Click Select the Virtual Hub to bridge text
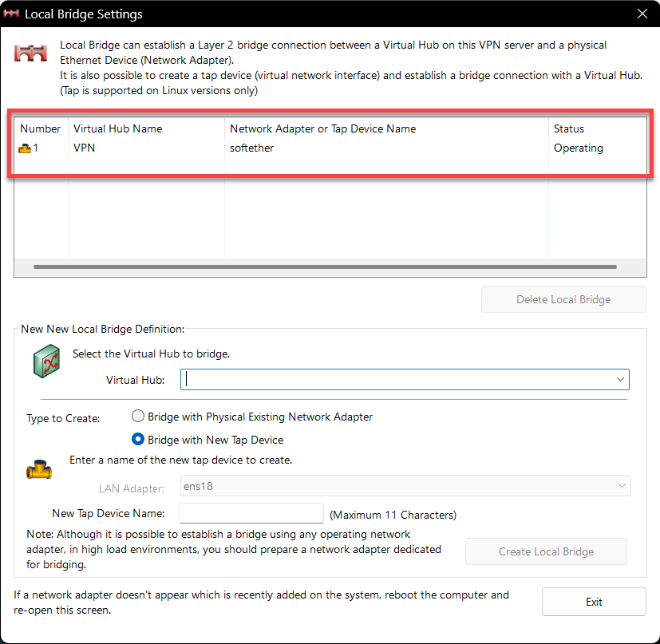 click(x=151, y=354)
